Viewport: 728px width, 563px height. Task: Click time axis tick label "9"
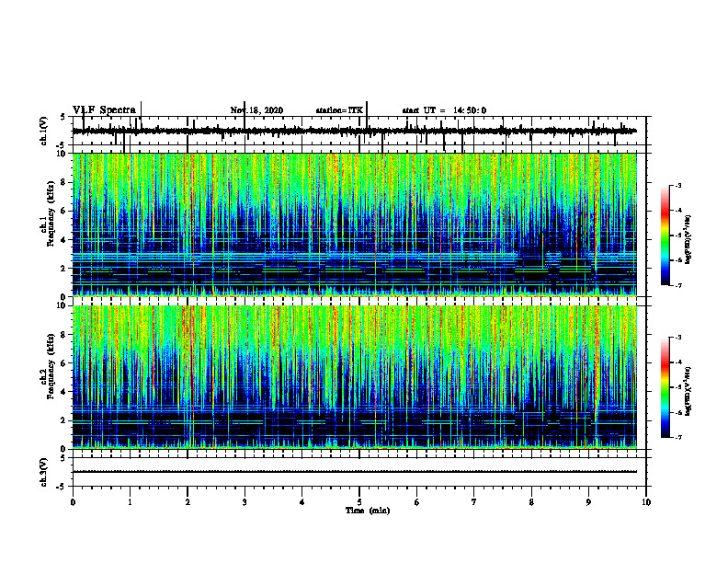[x=588, y=502]
